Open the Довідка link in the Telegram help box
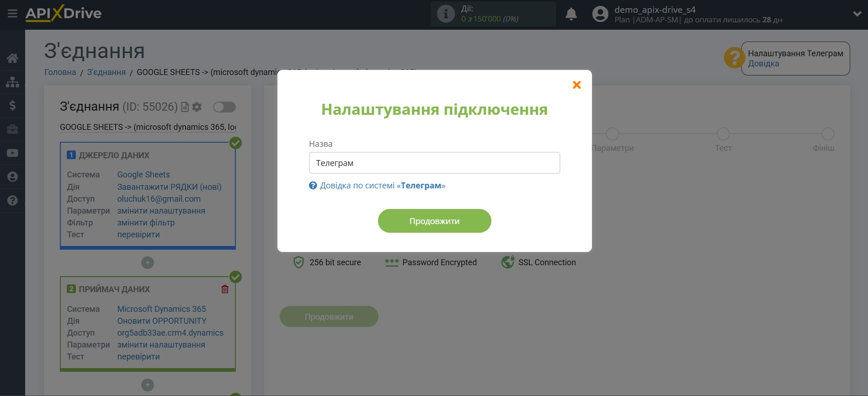 coord(763,64)
